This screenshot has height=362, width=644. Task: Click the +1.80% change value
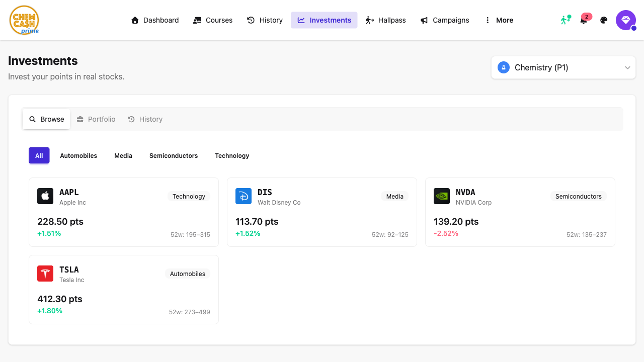pyautogui.click(x=50, y=311)
